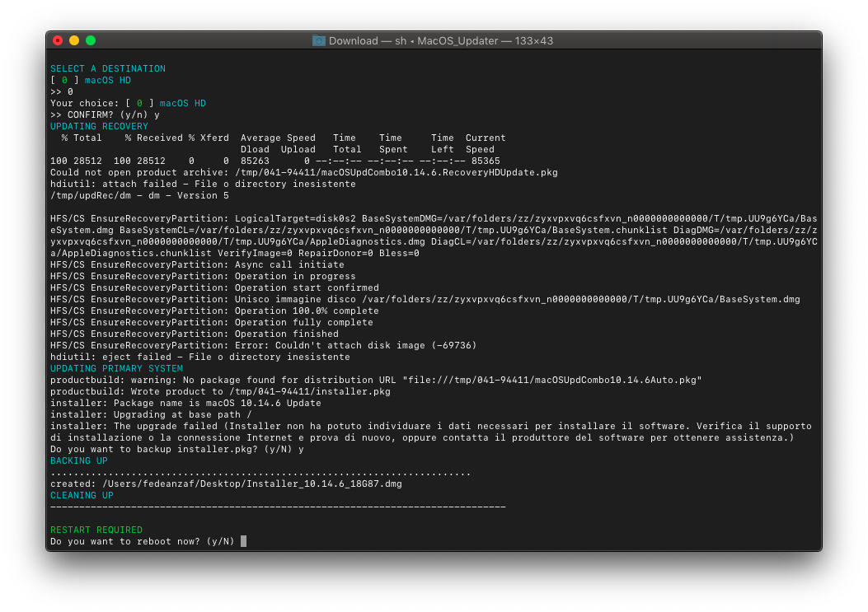Image resolution: width=868 pixels, height=612 pixels.
Task: Click the "BACKING UP" heading
Action: coord(79,461)
